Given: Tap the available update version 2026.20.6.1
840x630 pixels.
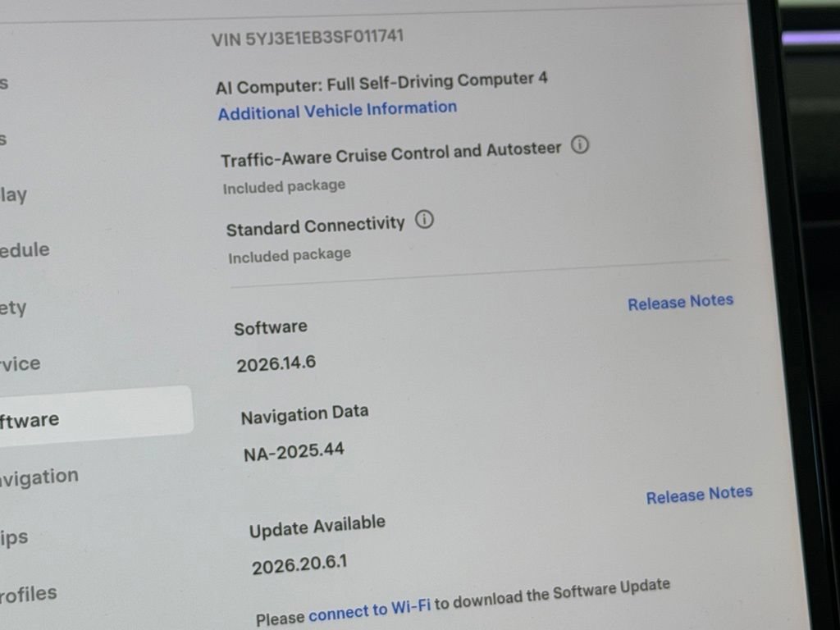Looking at the screenshot, I should 300,564.
